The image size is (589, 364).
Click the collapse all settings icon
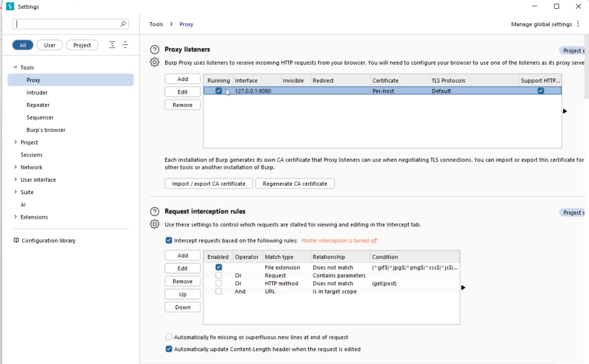pyautogui.click(x=125, y=45)
